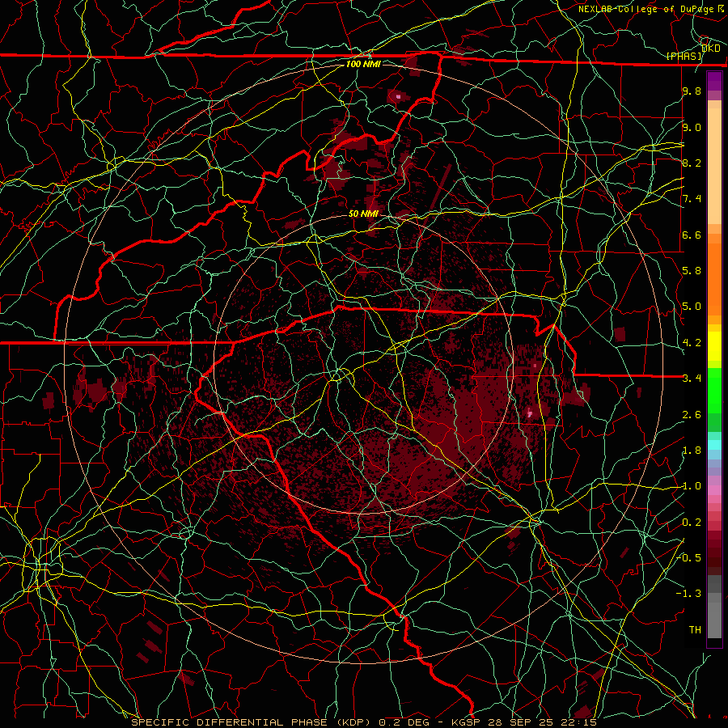
Task: Click the 8.2 value on the scale
Action: (x=692, y=163)
